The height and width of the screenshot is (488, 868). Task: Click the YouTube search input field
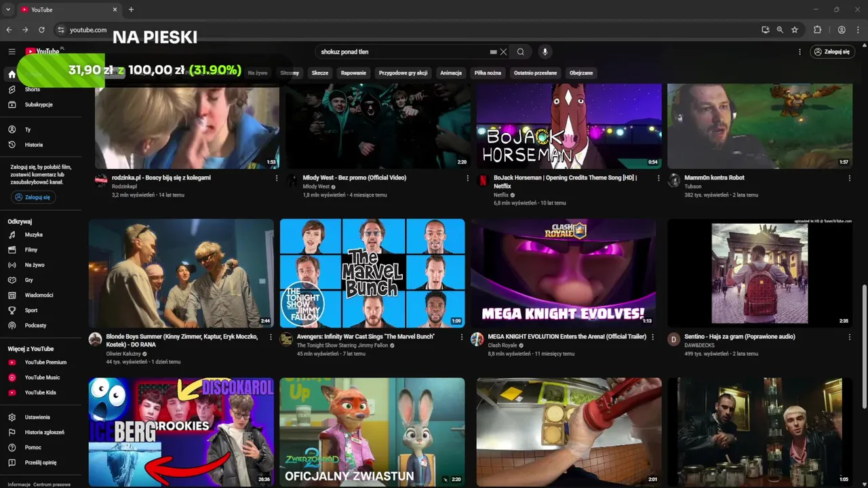(x=403, y=52)
